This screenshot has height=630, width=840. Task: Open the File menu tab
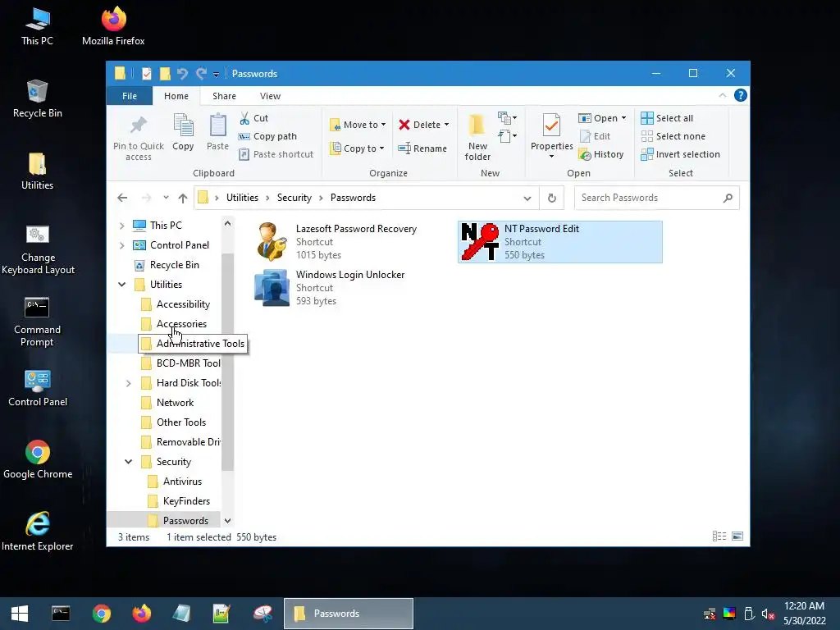click(x=130, y=96)
